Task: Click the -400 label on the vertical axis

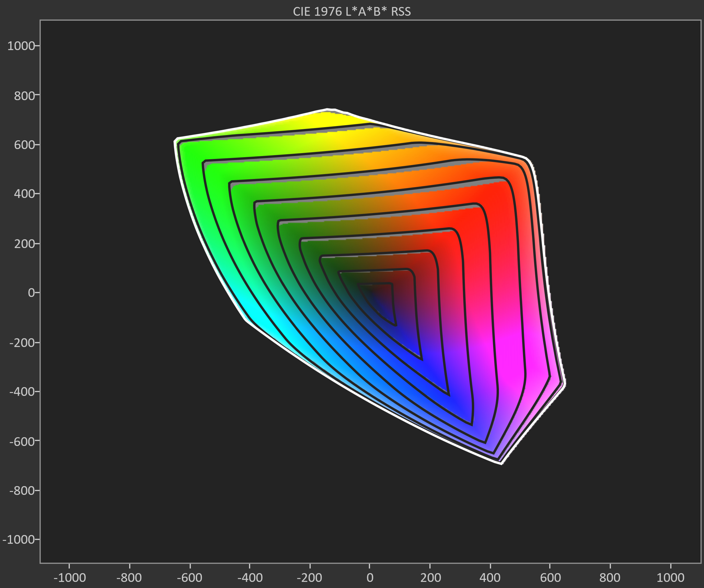Action: 22,392
